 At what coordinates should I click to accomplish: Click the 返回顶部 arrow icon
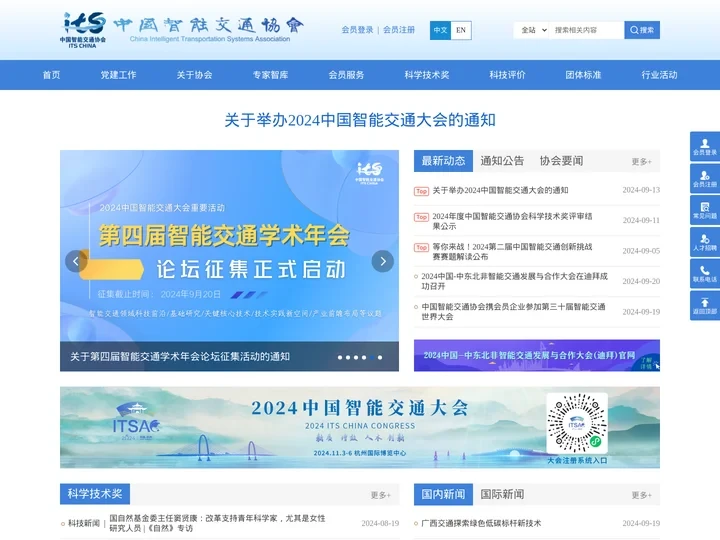click(x=705, y=305)
